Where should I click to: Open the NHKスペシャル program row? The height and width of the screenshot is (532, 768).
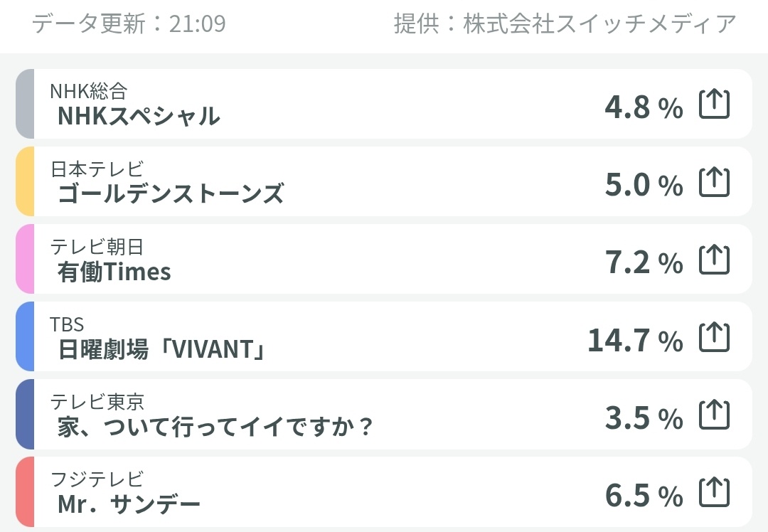(x=384, y=104)
